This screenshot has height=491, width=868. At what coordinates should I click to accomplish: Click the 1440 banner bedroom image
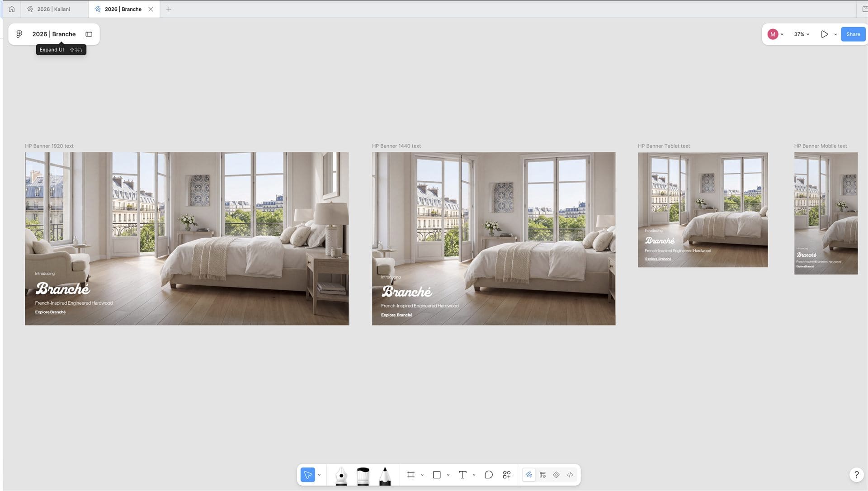pyautogui.click(x=494, y=238)
